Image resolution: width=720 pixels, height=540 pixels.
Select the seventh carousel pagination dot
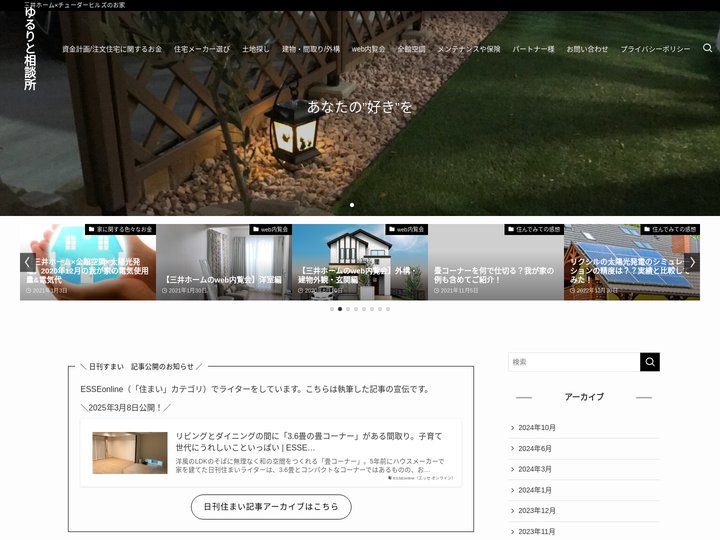380,309
